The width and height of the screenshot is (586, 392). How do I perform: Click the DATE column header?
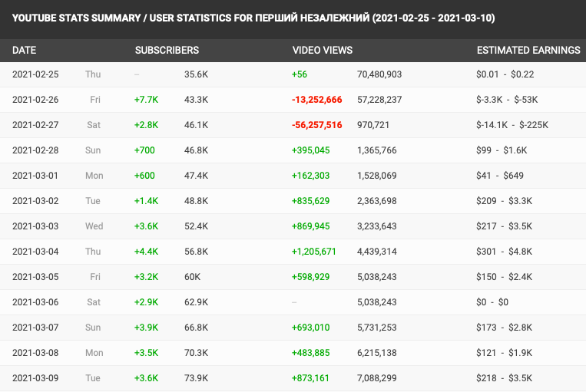[x=25, y=51]
